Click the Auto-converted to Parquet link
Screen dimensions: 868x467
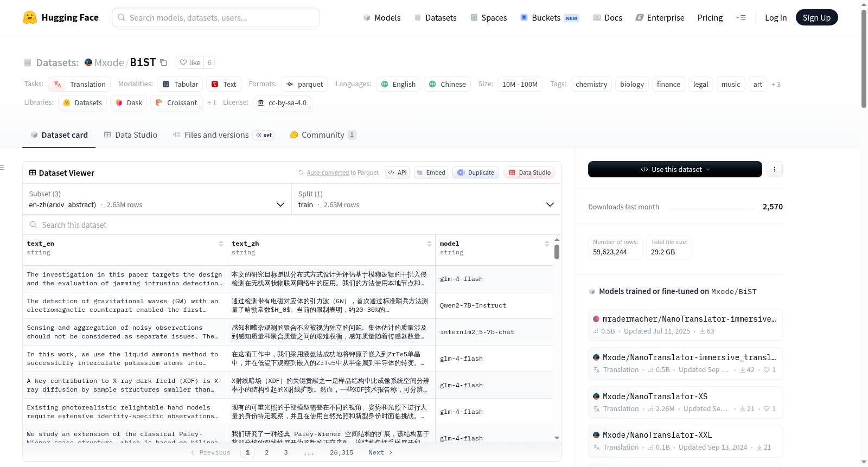pos(328,172)
